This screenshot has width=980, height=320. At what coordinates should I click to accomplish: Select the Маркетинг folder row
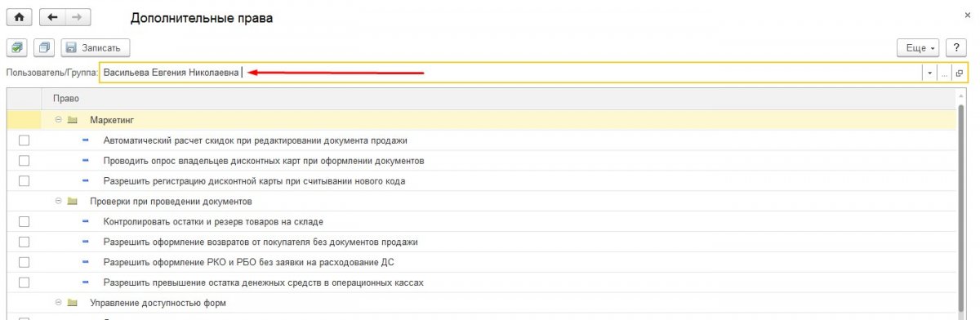(481, 120)
